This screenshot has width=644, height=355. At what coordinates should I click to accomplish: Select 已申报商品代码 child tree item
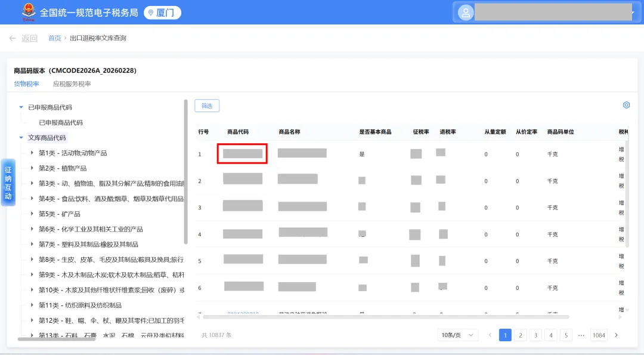[61, 122]
